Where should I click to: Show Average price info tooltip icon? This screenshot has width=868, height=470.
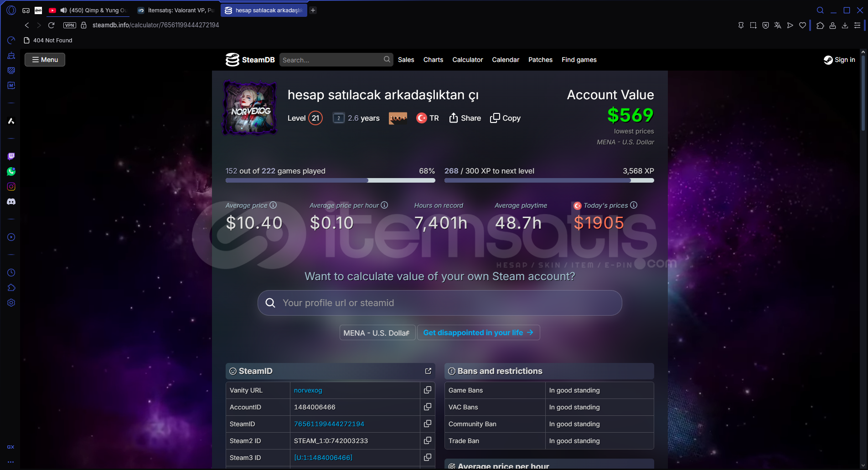pos(273,205)
